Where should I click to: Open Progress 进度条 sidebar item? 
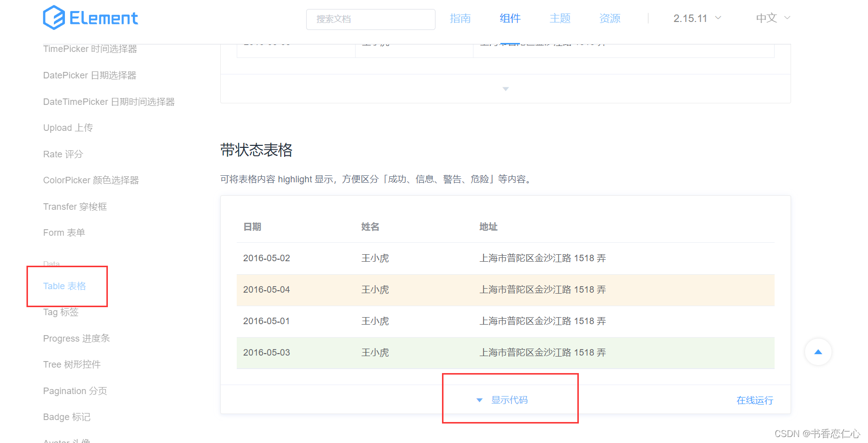(76, 339)
